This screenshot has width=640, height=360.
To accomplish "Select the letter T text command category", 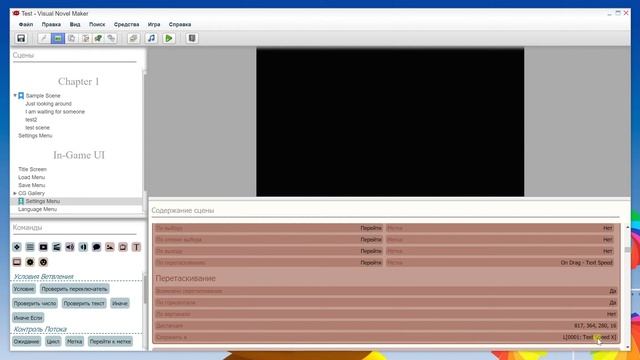I will coord(136,247).
